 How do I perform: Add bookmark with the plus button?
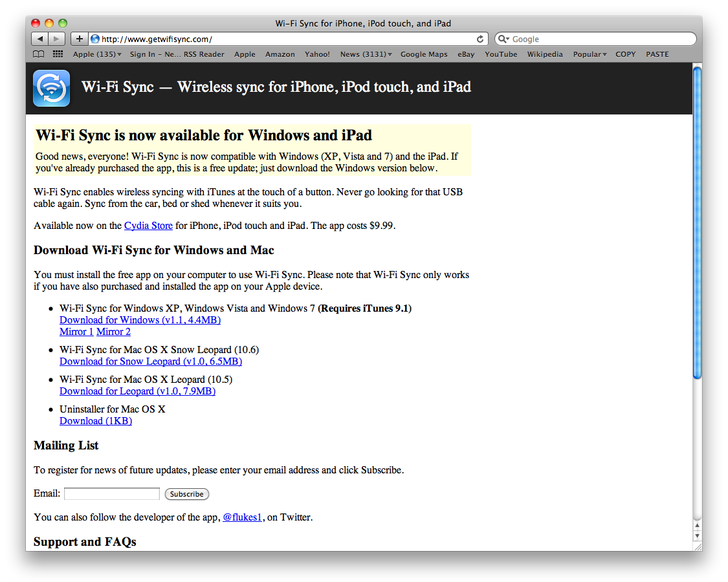(x=79, y=39)
